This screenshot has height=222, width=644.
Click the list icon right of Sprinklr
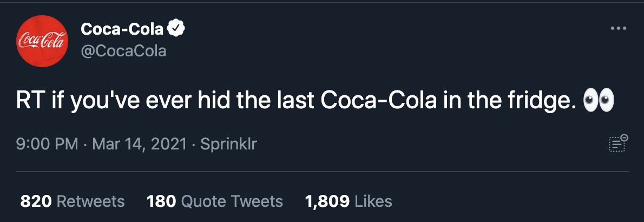[x=617, y=143]
